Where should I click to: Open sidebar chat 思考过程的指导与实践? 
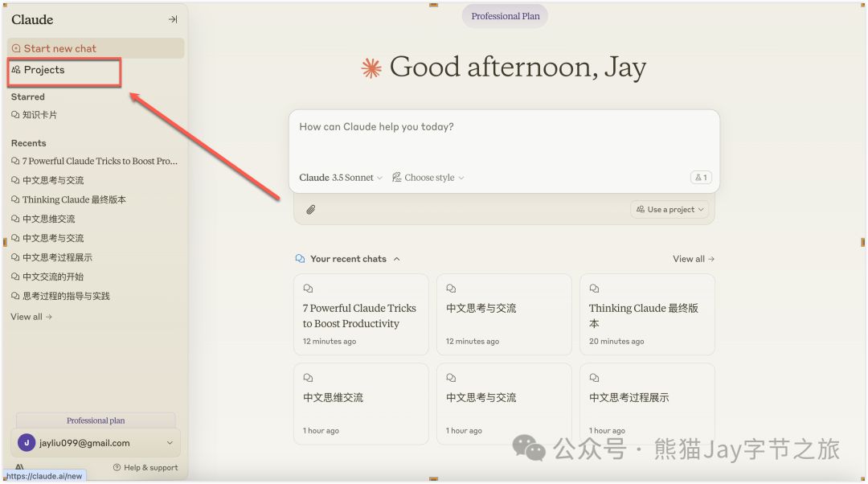tap(61, 297)
